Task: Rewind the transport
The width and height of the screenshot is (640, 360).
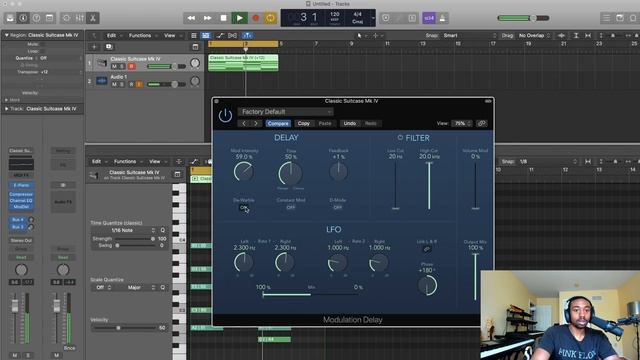Action: click(x=191, y=18)
